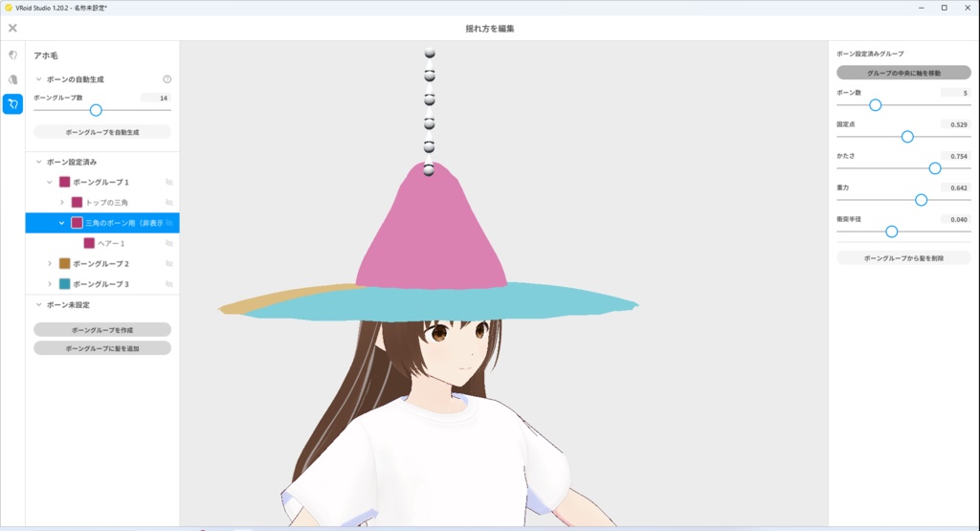Select the bone sphere at the hat tip
The image size is (980, 531).
(x=429, y=170)
